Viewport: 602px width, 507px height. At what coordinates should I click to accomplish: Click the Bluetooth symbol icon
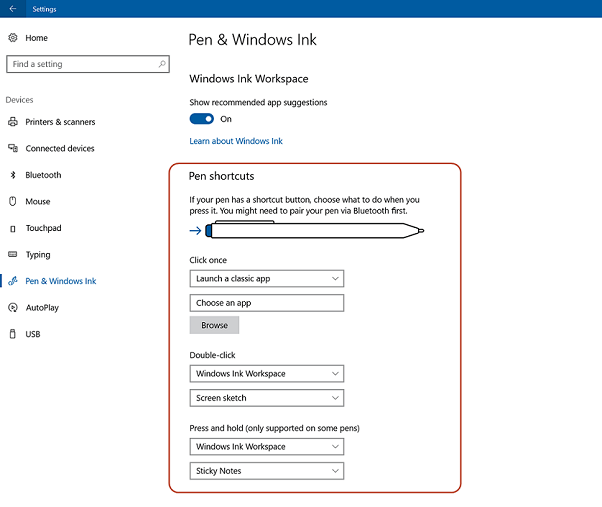(13, 175)
